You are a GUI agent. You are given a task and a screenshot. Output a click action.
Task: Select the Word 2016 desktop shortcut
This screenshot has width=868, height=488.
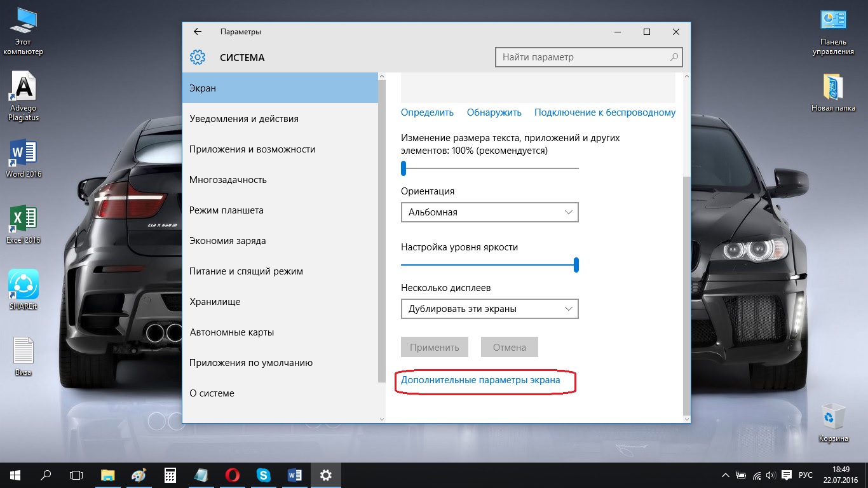pos(24,159)
